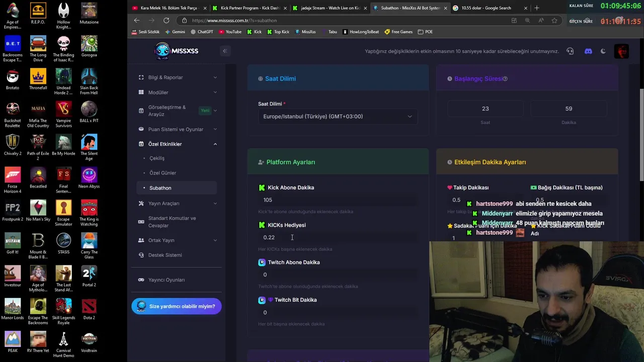
Task: Expand Modüller sidebar section
Action: 177,93
